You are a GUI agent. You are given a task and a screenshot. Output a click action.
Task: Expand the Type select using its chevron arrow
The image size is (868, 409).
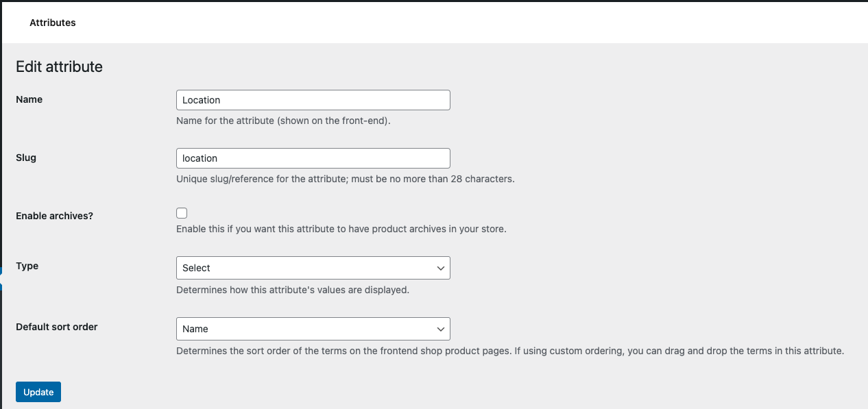tap(440, 268)
